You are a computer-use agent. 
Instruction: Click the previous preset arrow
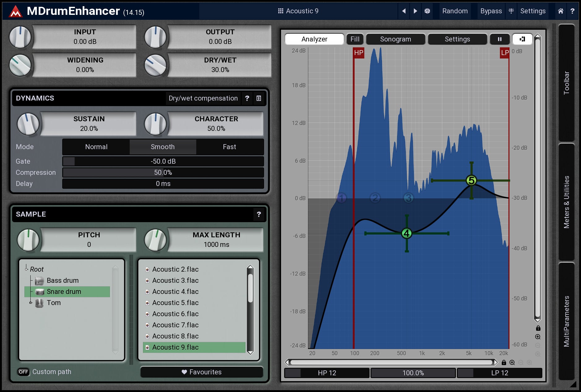(x=404, y=11)
